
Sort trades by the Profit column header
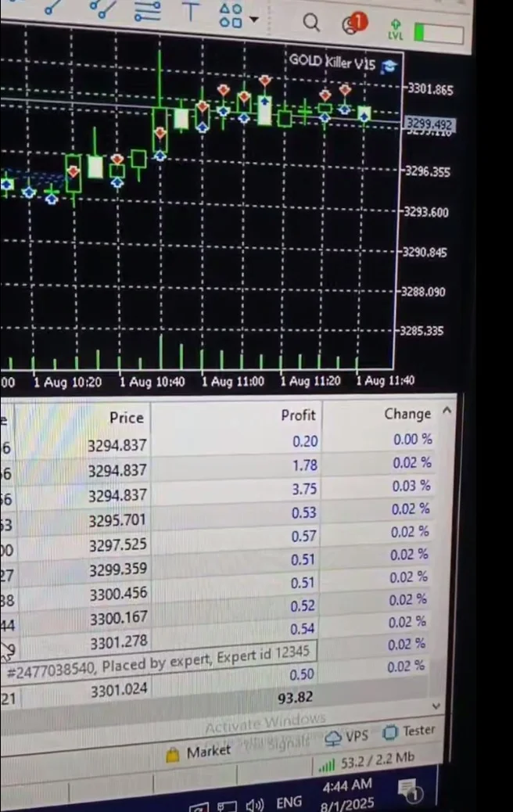[298, 415]
